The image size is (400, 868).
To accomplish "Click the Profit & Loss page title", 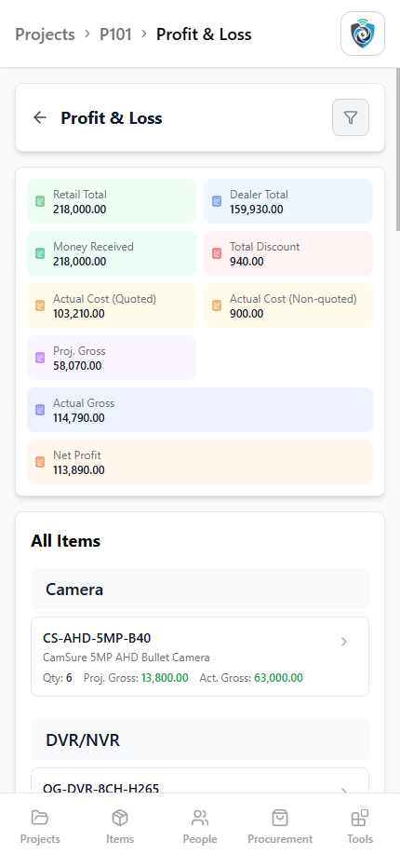I will pyautogui.click(x=112, y=118).
